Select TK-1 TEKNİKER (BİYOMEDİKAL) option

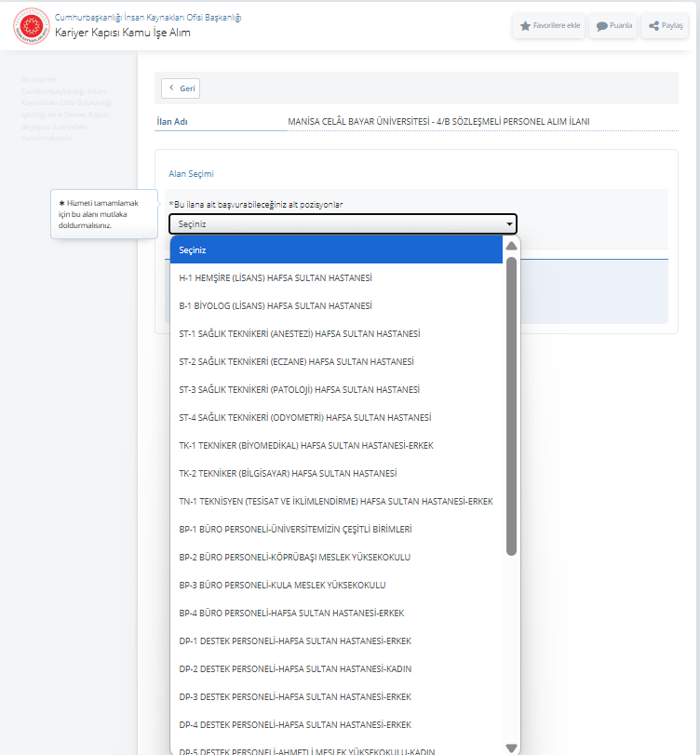coord(336,445)
